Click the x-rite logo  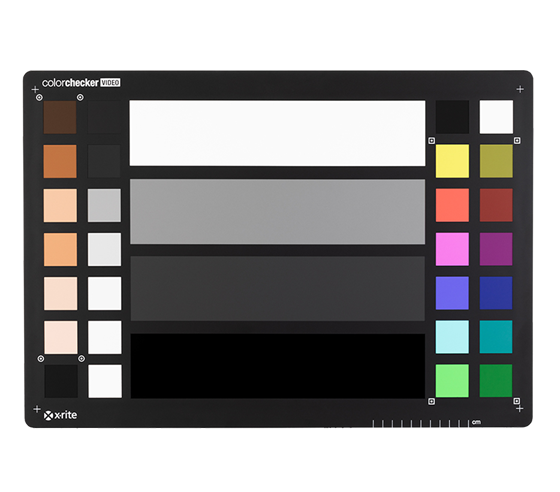[60, 415]
